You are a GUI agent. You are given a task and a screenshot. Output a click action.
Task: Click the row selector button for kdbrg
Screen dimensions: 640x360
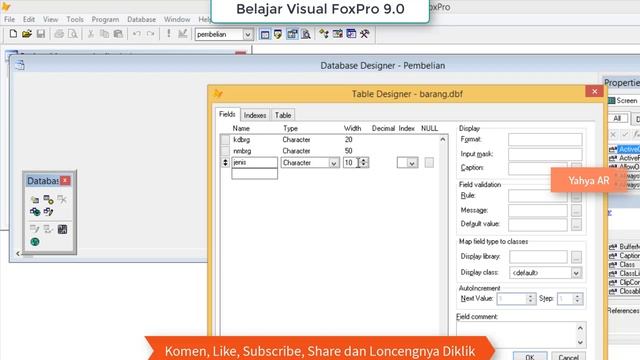225,140
